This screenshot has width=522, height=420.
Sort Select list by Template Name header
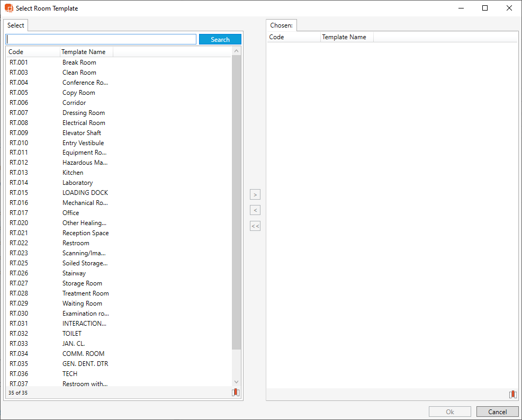pyautogui.click(x=85, y=52)
